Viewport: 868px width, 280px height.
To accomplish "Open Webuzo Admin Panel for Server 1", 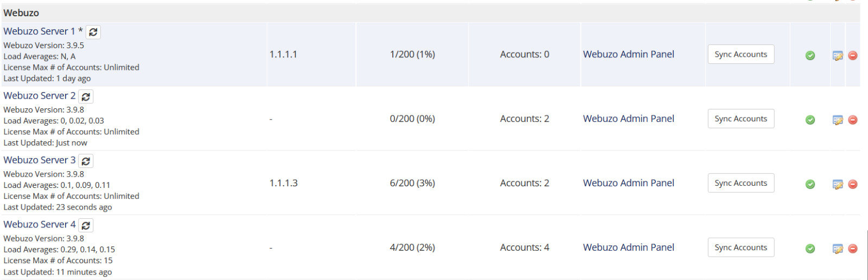I will pos(628,54).
